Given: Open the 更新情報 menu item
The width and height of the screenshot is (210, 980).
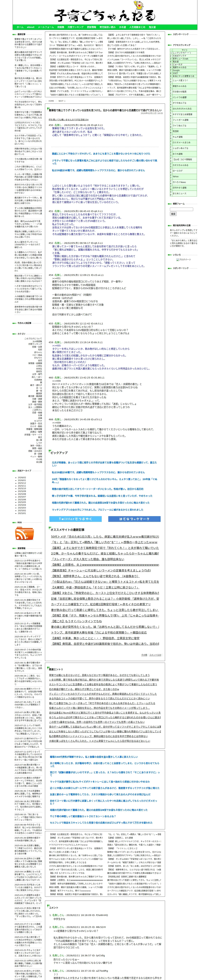Looking at the screenshot, I should pyautogui.click(x=91, y=27).
